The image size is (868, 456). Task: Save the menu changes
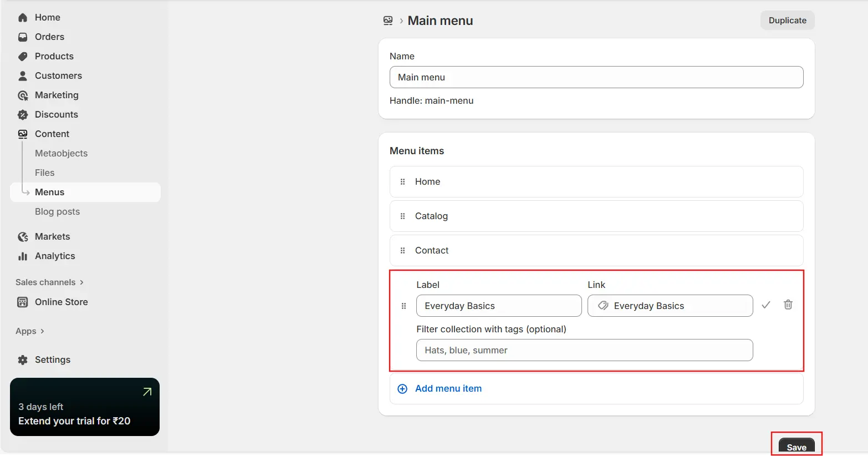796,447
